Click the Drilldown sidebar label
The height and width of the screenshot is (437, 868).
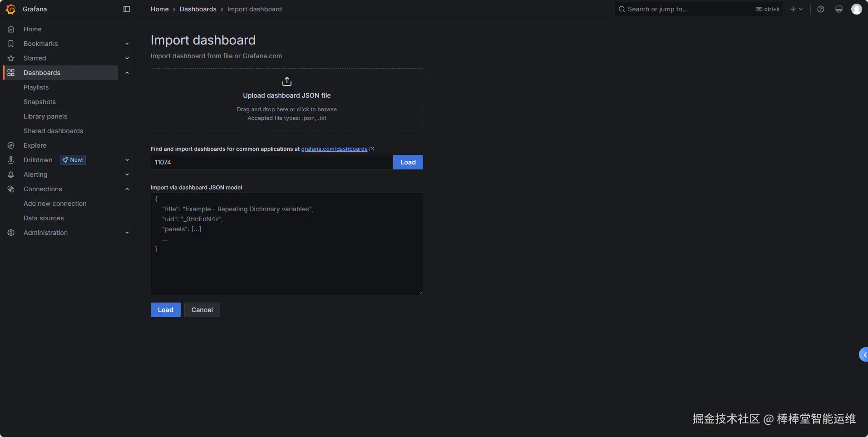pyautogui.click(x=38, y=160)
